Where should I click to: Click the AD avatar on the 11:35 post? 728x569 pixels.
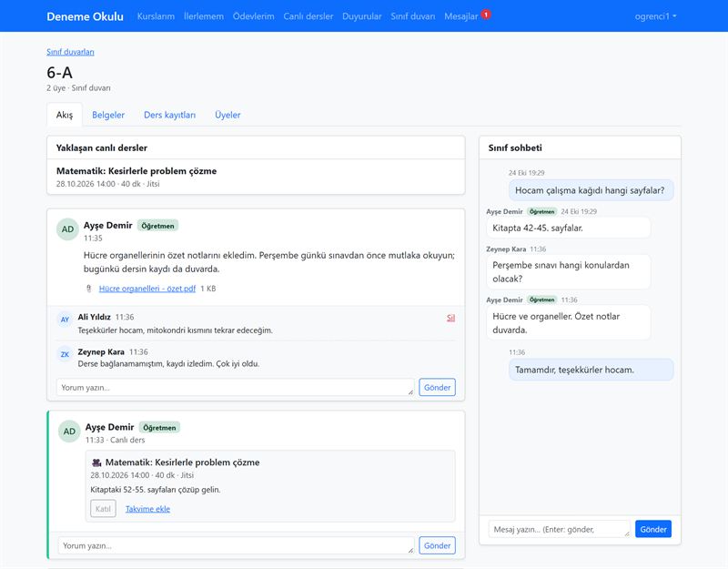tap(67, 229)
